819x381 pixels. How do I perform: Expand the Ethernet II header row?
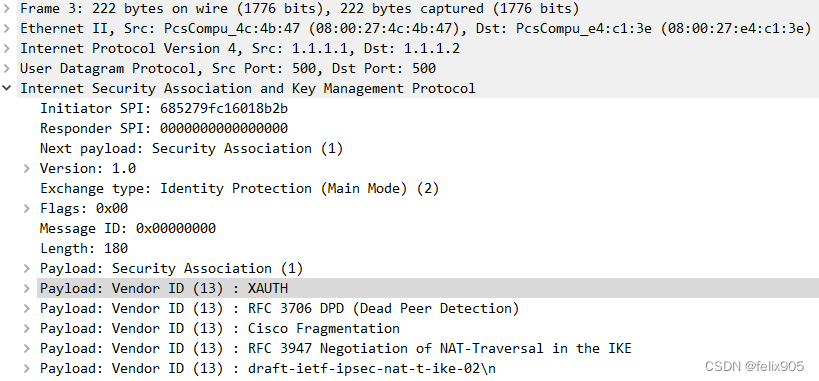point(6,28)
